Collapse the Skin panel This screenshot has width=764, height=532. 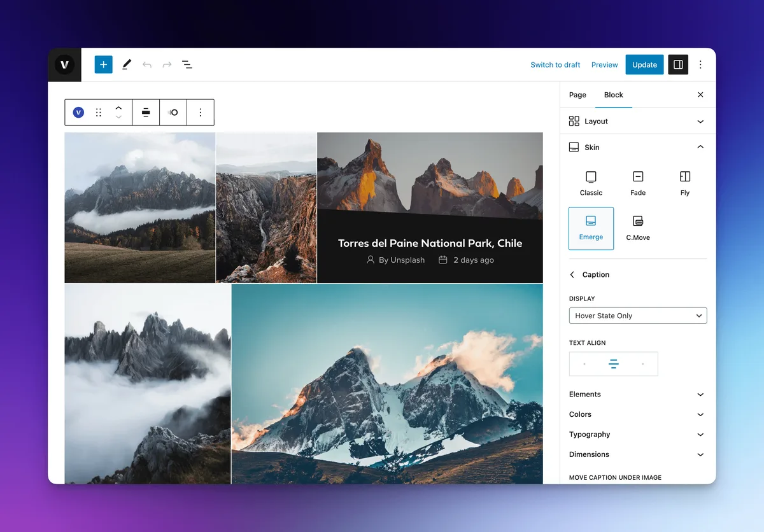(x=638, y=147)
